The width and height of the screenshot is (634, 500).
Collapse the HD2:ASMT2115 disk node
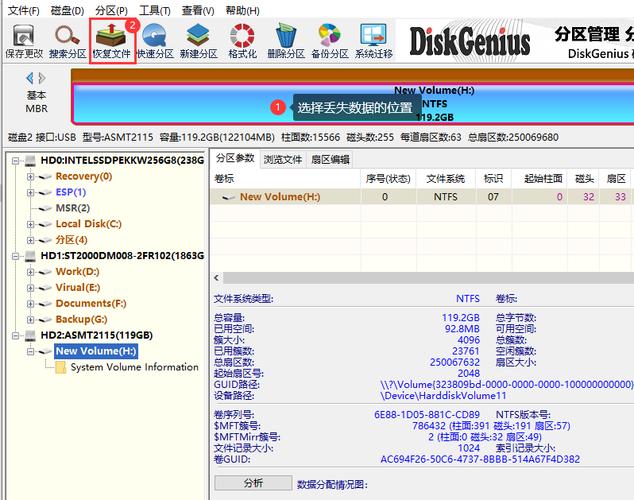click(x=15, y=335)
